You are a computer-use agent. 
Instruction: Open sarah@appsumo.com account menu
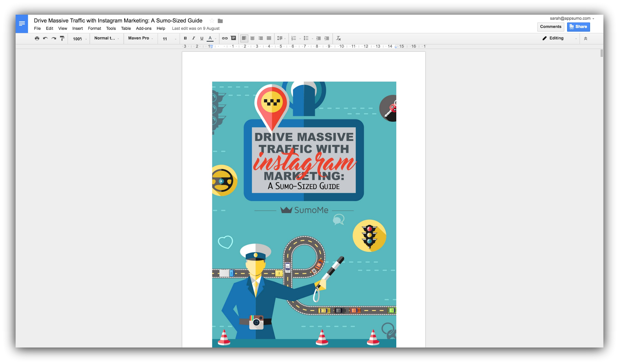click(x=572, y=18)
